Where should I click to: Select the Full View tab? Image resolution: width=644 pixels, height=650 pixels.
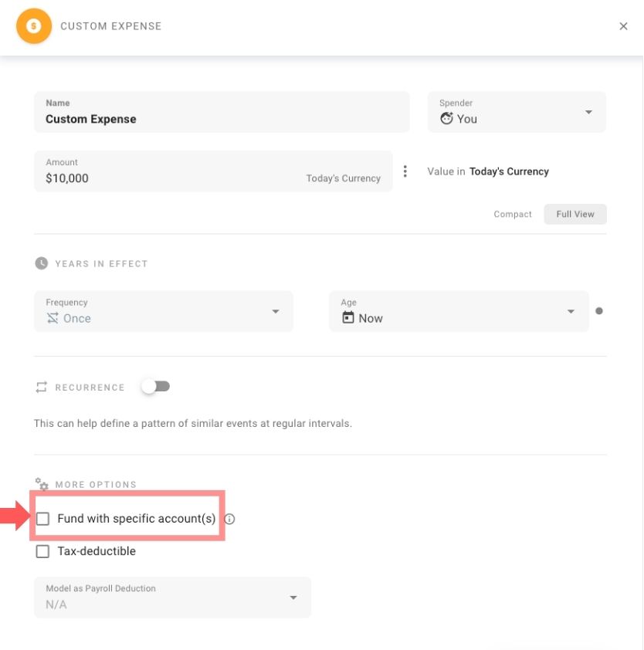[575, 214]
